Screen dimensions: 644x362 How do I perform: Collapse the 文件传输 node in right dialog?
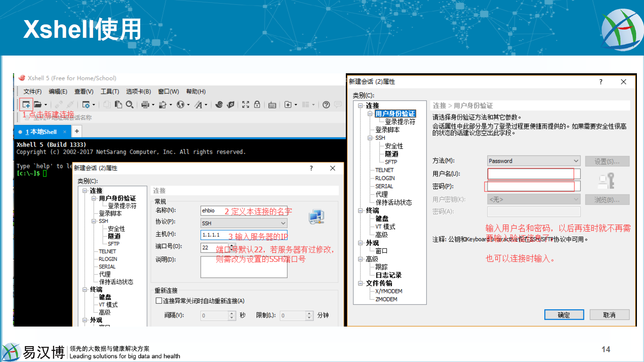point(360,283)
